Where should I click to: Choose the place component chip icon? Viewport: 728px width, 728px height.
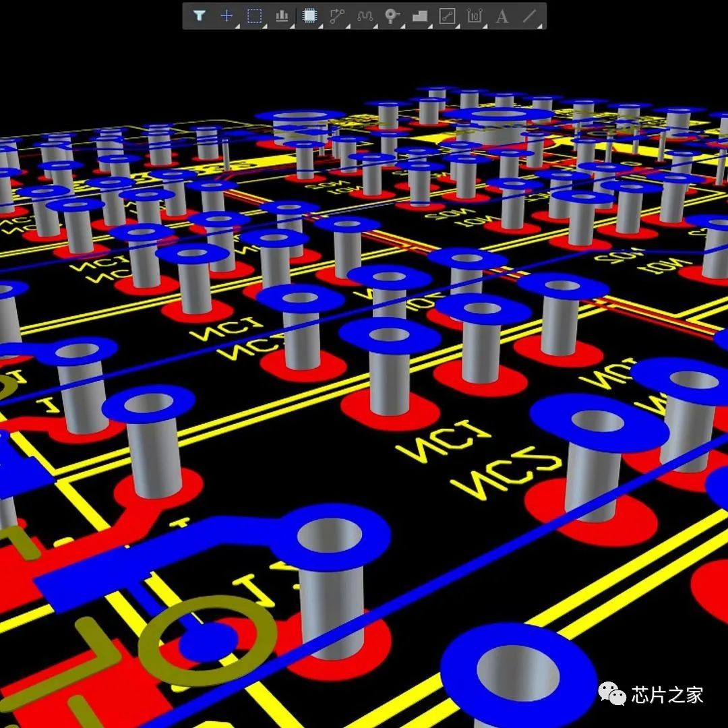pos(309,16)
